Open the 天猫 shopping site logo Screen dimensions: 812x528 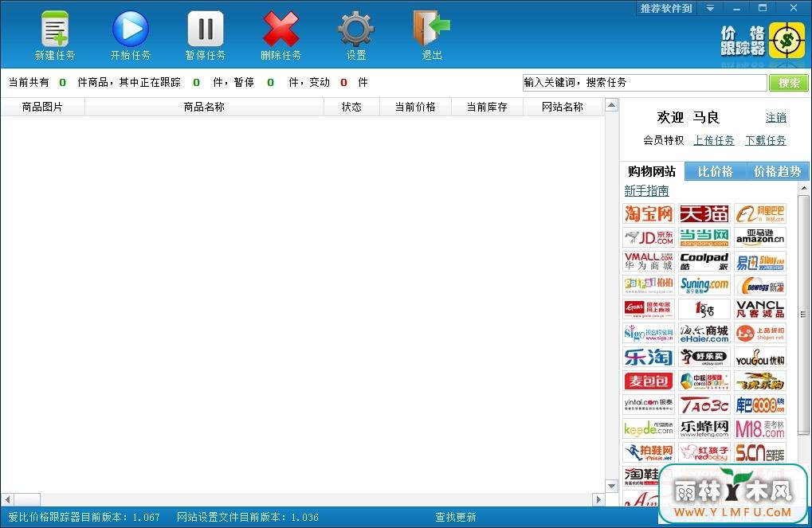[704, 213]
